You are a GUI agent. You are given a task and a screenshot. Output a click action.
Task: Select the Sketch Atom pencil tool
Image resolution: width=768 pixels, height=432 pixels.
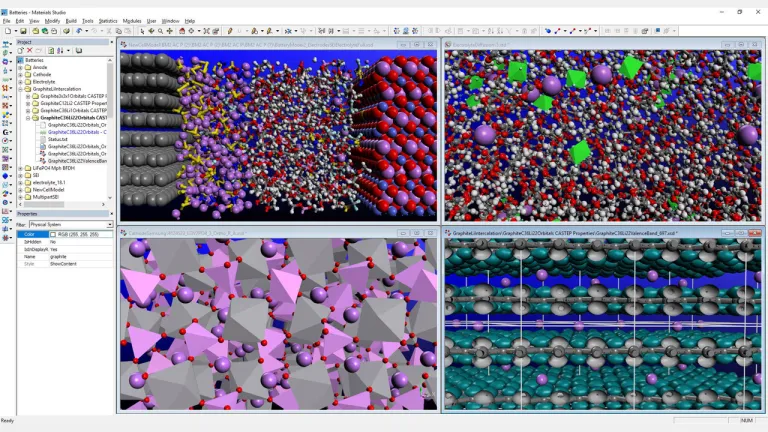[x=230, y=31]
